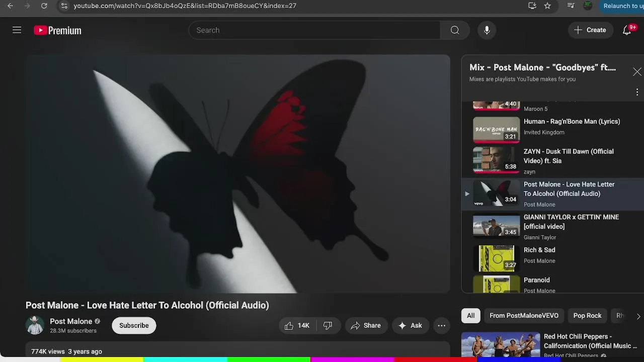The image size is (644, 362).
Task: Subscribe to Post Malone channel
Action: [134, 326]
